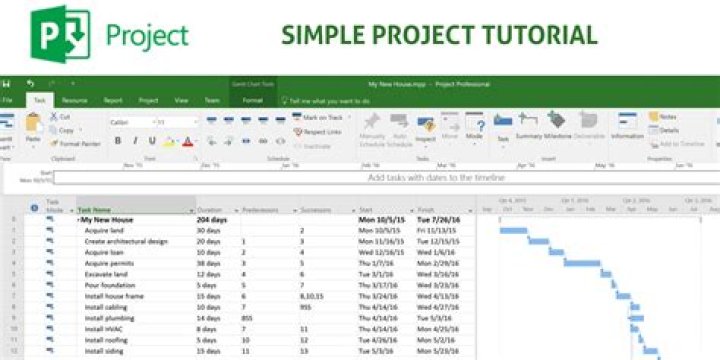This screenshot has width=720, height=360.
Task: Click the Undo arrow in title bar
Action: coord(30,84)
